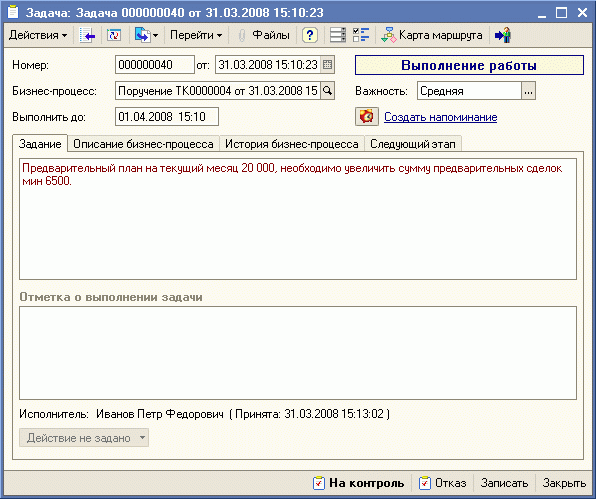Click the person with arrow redirect icon
Viewport: 596px width, 499px height.
tap(502, 35)
